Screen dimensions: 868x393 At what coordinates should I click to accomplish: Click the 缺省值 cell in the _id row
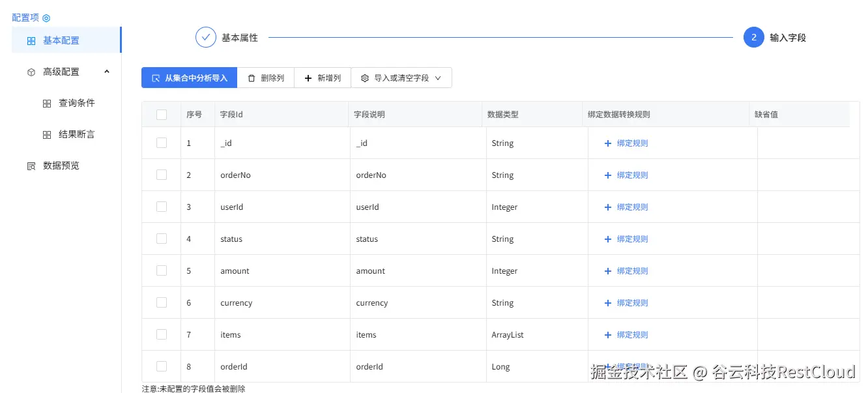pos(808,143)
